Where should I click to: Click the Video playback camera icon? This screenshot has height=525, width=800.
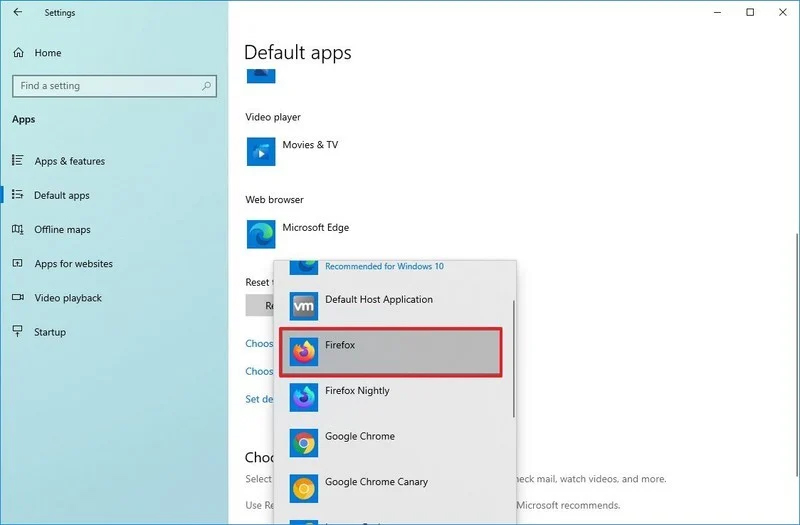(x=17, y=297)
